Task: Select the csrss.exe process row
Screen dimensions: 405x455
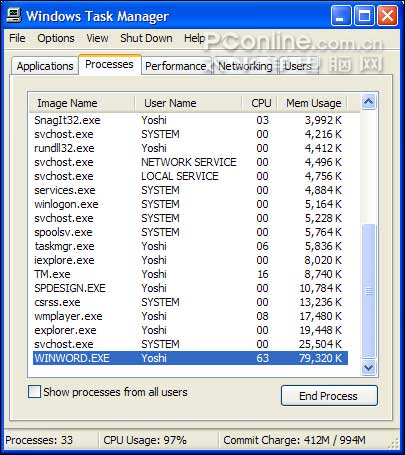Action: click(190, 302)
